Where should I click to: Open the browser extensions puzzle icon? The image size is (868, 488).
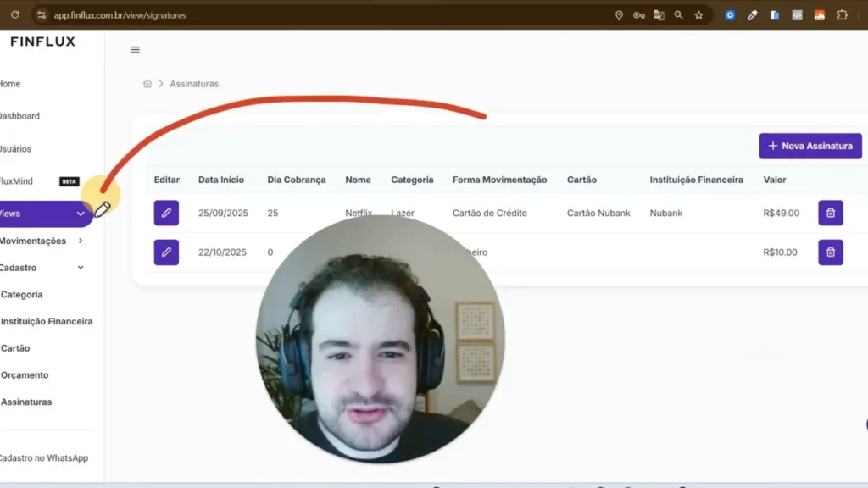tap(842, 14)
